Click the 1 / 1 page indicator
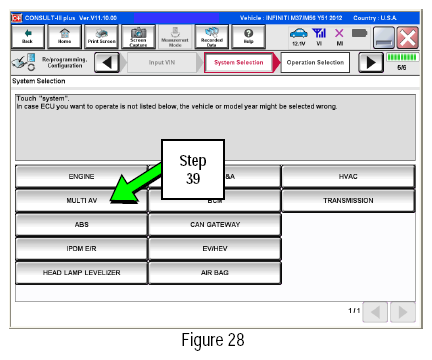The image size is (432, 360). pos(354,310)
